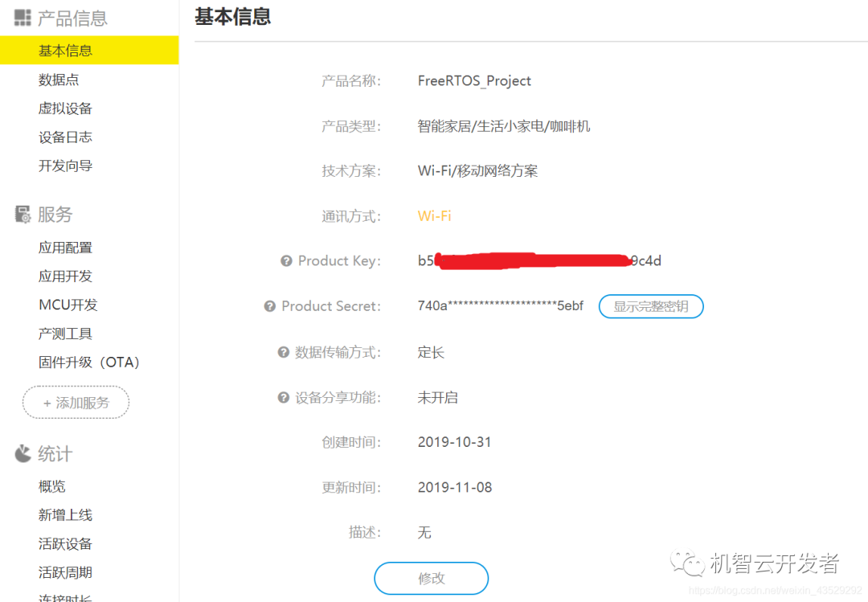Open the 设备日志 page

point(66,137)
